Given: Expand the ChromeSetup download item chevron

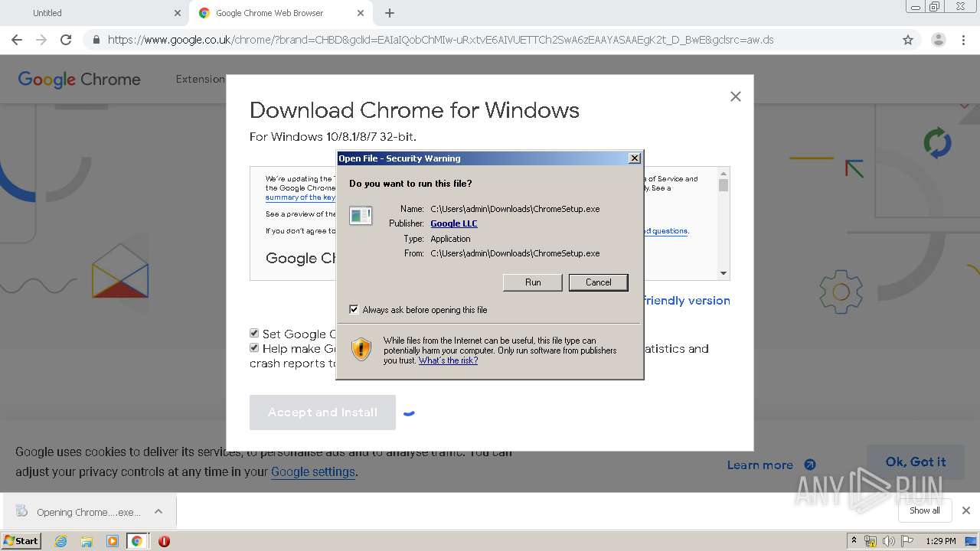Looking at the screenshot, I should (158, 511).
